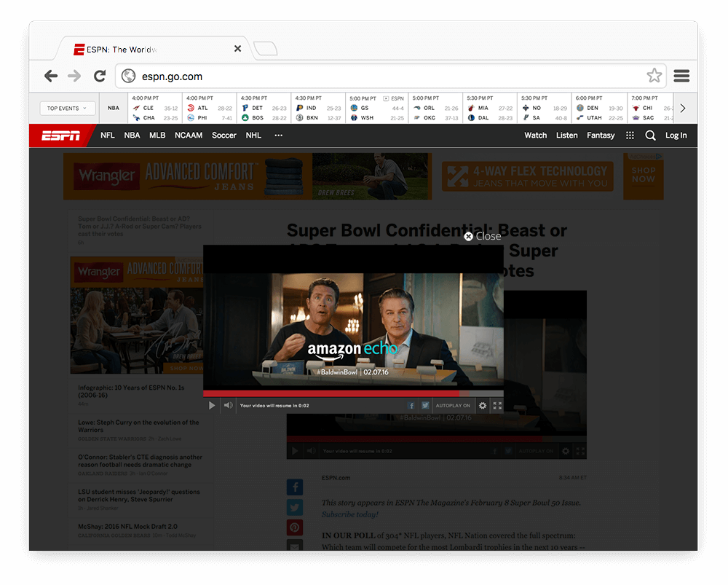728x585 pixels.
Task: Expand more sports with ellipsis
Action: tap(278, 136)
